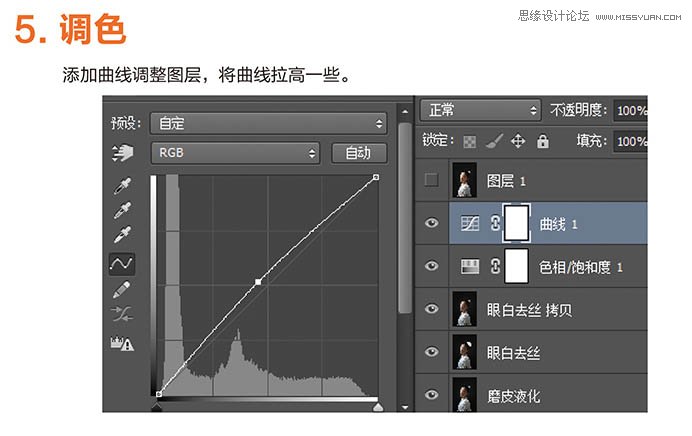Select the 曲线 1 layer mask thumbnail
Image resolution: width=692 pixels, height=436 pixels.
pos(516,223)
